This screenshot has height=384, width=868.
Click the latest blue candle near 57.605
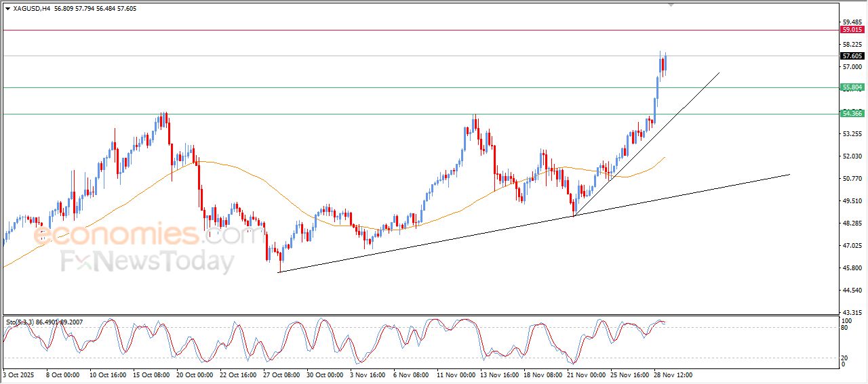(666, 63)
